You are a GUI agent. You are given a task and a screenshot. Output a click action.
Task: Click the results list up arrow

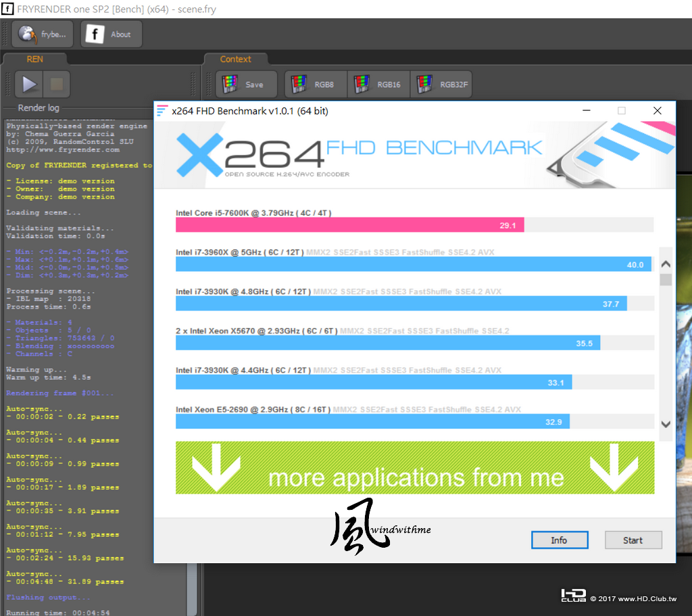point(666,264)
